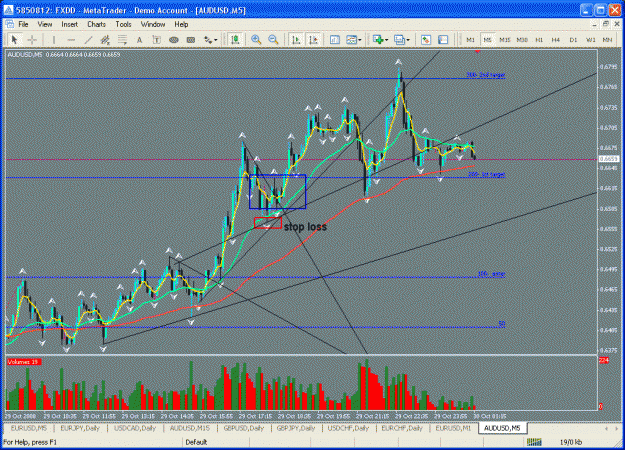Open the File menu

click(24, 24)
